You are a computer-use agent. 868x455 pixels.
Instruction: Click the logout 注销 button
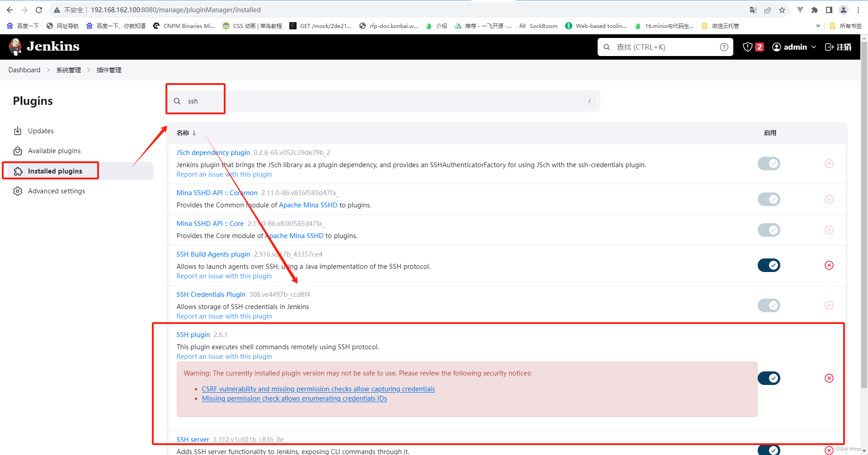pyautogui.click(x=838, y=47)
